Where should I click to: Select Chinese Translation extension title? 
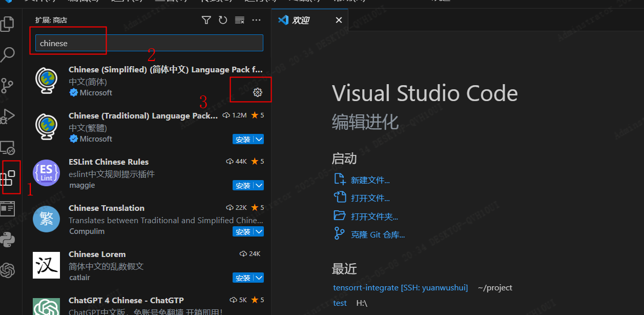[x=107, y=208]
